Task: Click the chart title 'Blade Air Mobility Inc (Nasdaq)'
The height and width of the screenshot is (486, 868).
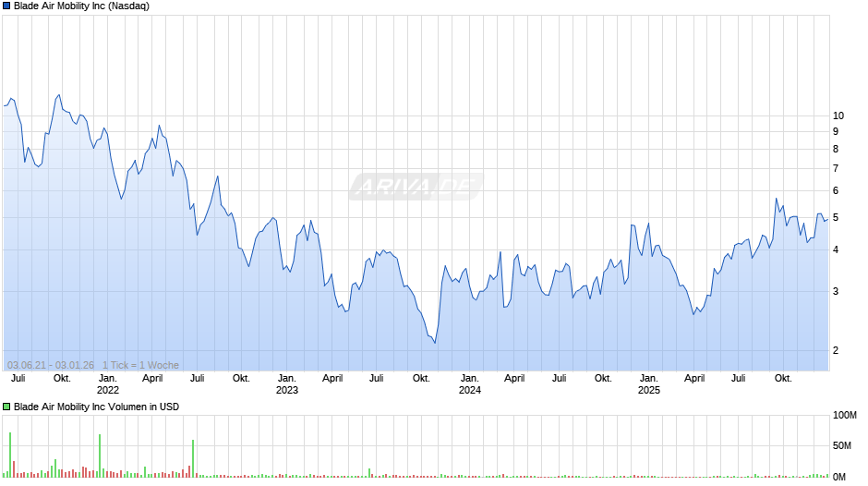Action: pos(81,6)
